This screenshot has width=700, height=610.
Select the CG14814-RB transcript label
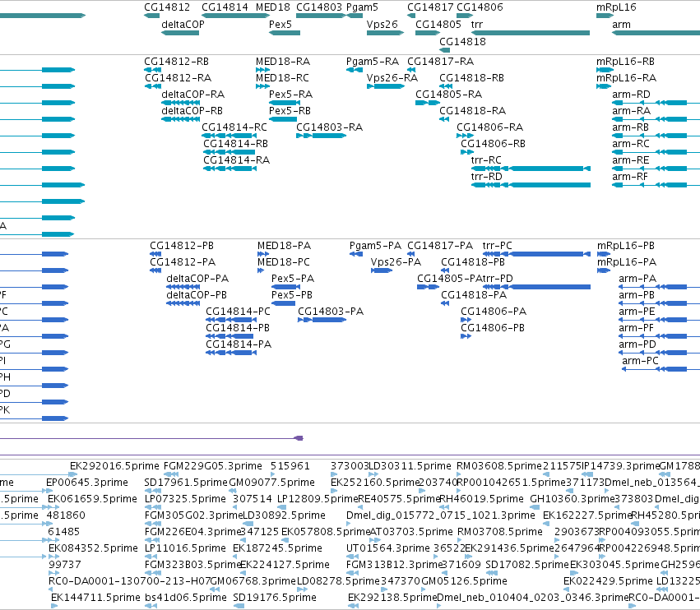[236, 144]
